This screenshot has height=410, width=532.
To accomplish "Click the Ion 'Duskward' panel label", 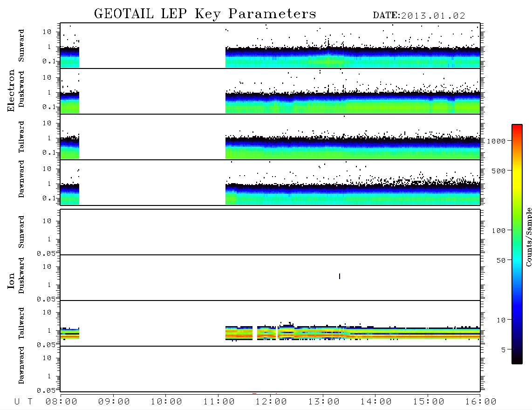I will [x=21, y=276].
